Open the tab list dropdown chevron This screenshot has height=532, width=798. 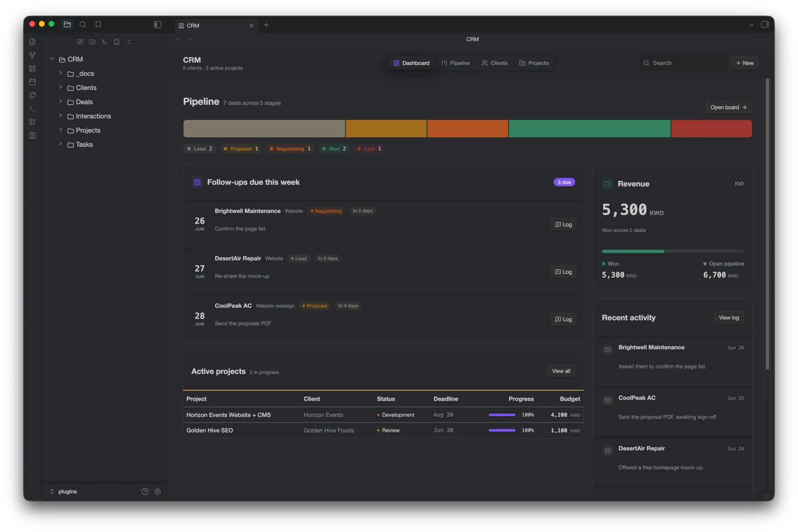click(751, 25)
